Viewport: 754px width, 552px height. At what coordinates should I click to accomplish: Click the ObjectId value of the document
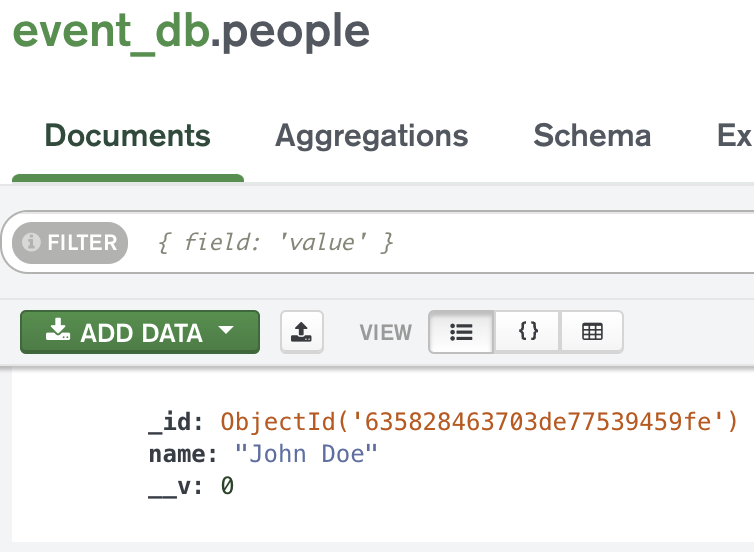pos(479,421)
